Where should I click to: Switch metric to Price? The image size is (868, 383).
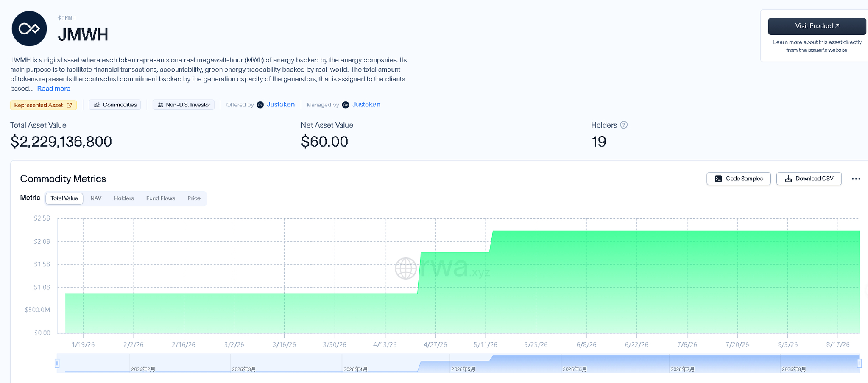pyautogui.click(x=194, y=198)
